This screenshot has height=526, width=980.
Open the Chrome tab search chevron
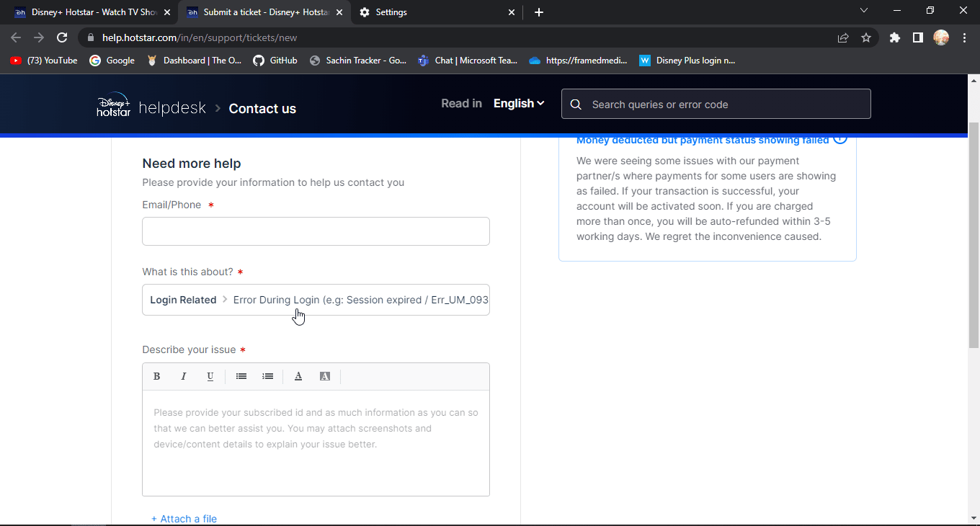pyautogui.click(x=865, y=12)
